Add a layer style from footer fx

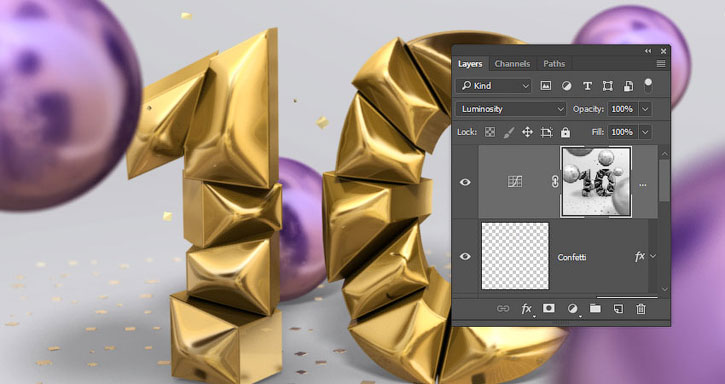coord(527,309)
